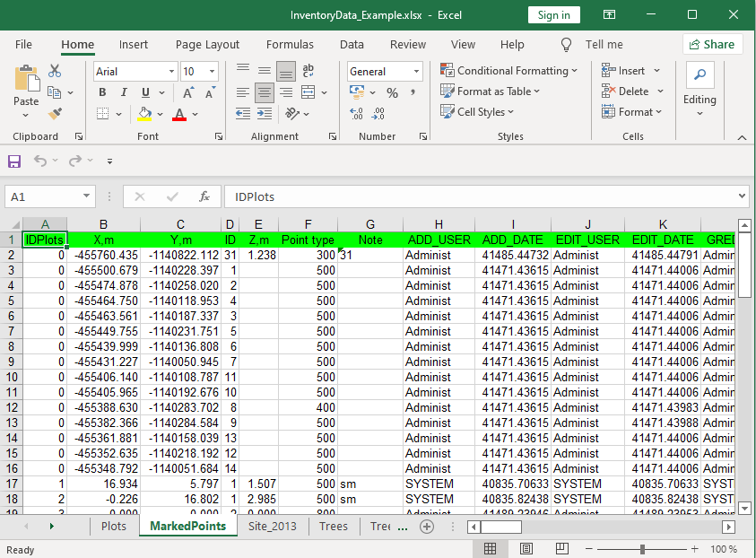Click the Insert Function fx icon
The height and width of the screenshot is (558, 756).
pos(204,196)
